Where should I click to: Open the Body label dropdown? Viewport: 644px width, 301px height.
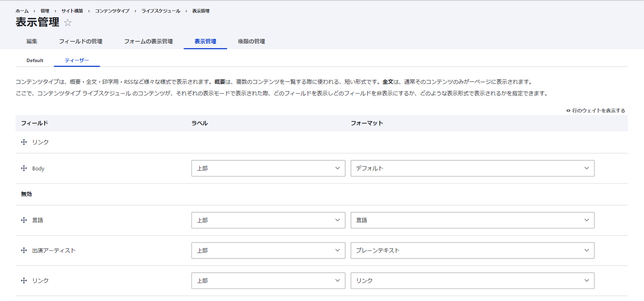268,168
